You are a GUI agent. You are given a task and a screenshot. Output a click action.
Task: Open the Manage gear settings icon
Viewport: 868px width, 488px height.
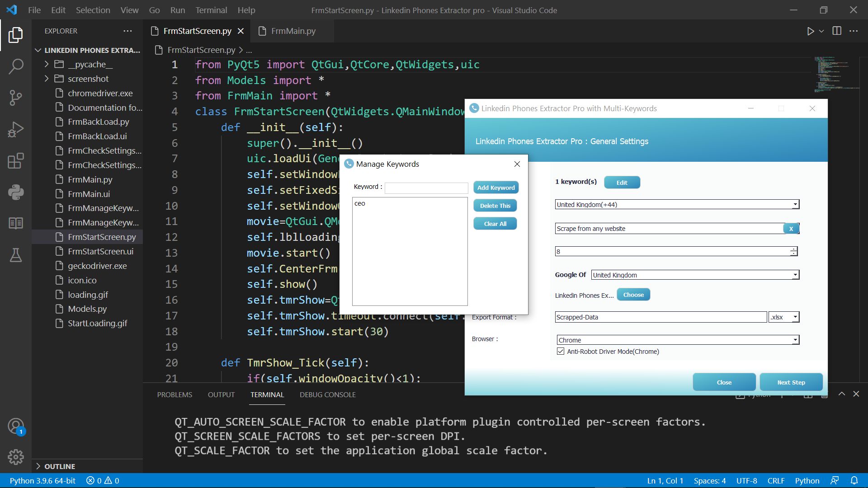click(x=16, y=457)
